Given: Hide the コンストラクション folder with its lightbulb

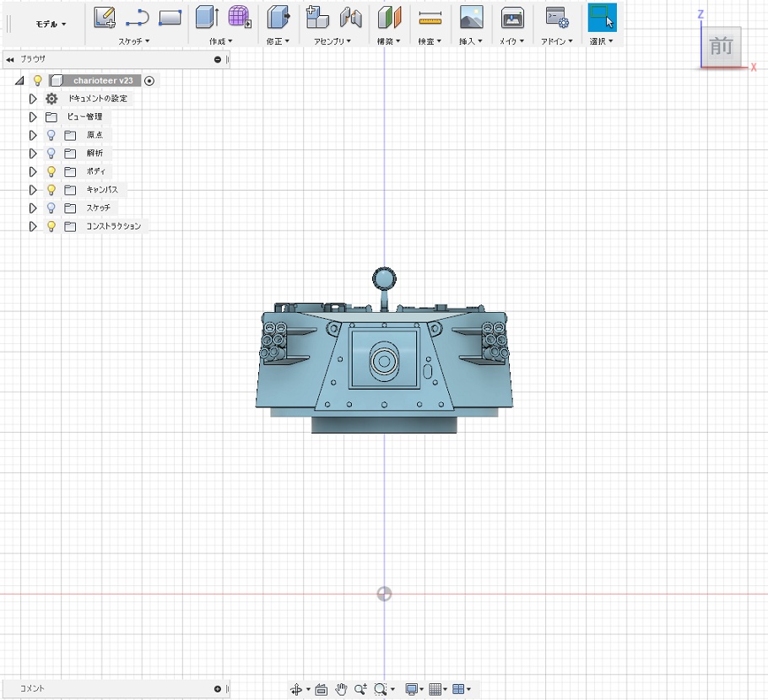Looking at the screenshot, I should click(x=51, y=227).
